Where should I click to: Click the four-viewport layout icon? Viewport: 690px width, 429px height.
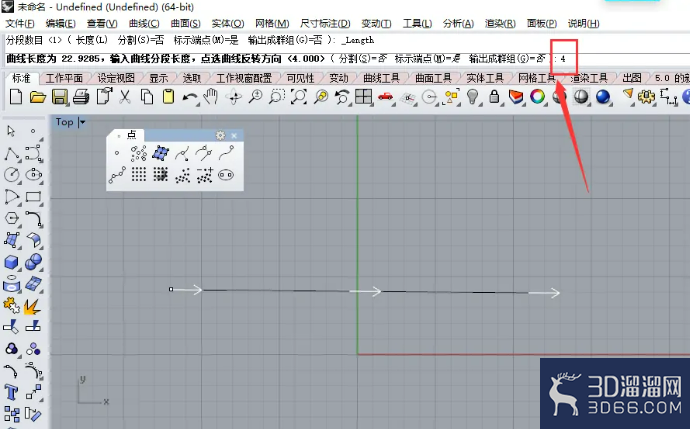[363, 97]
